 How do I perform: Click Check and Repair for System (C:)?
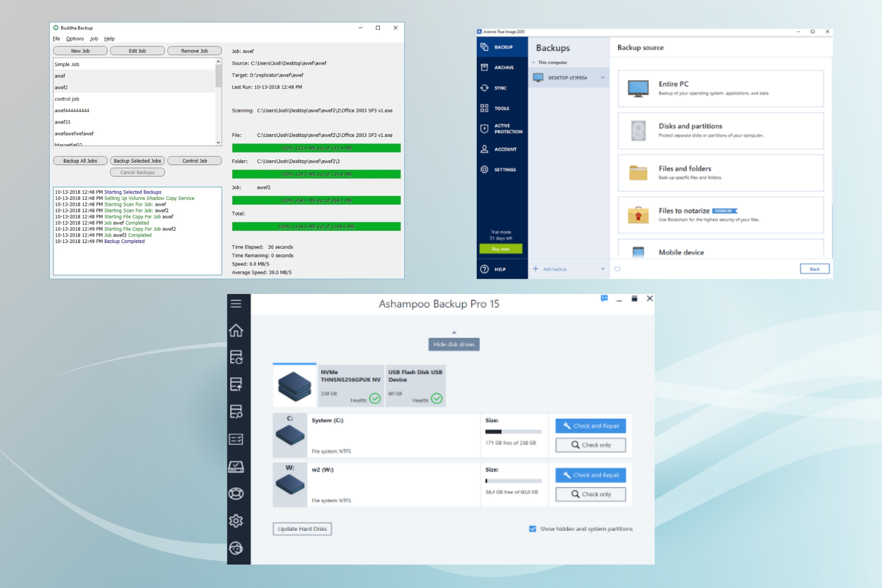[x=591, y=426]
